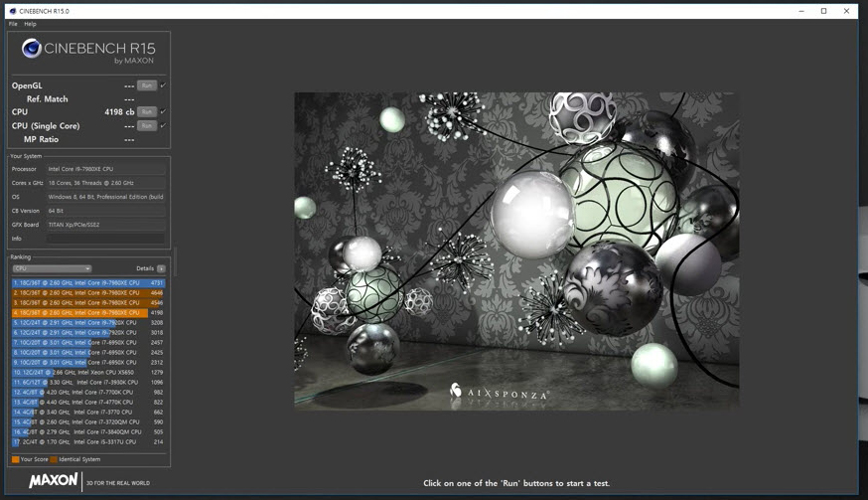Run the CPU (Single Core) benchmark

pyautogui.click(x=147, y=126)
